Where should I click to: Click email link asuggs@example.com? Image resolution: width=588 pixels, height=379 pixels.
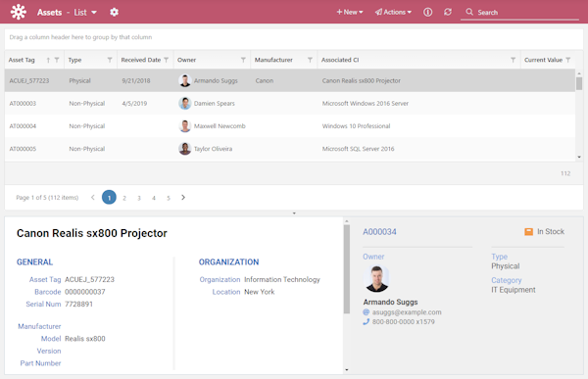(407, 311)
